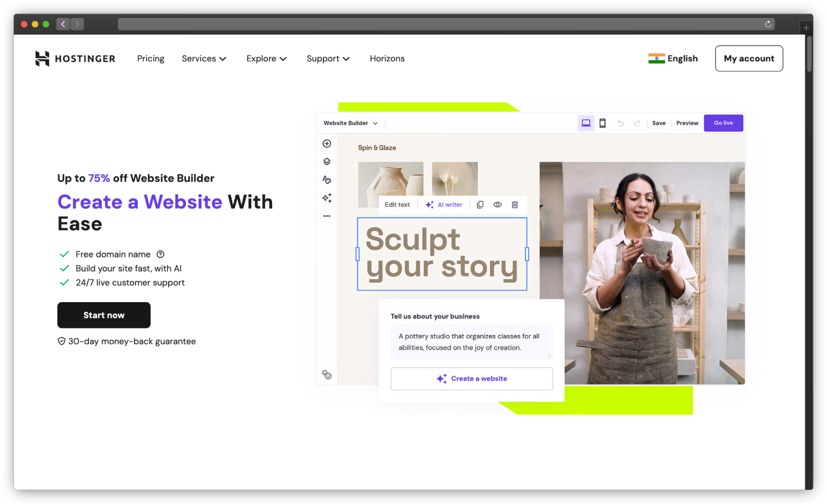Image resolution: width=827 pixels, height=504 pixels.
Task: Switch to mobile view toggle
Action: pos(603,123)
